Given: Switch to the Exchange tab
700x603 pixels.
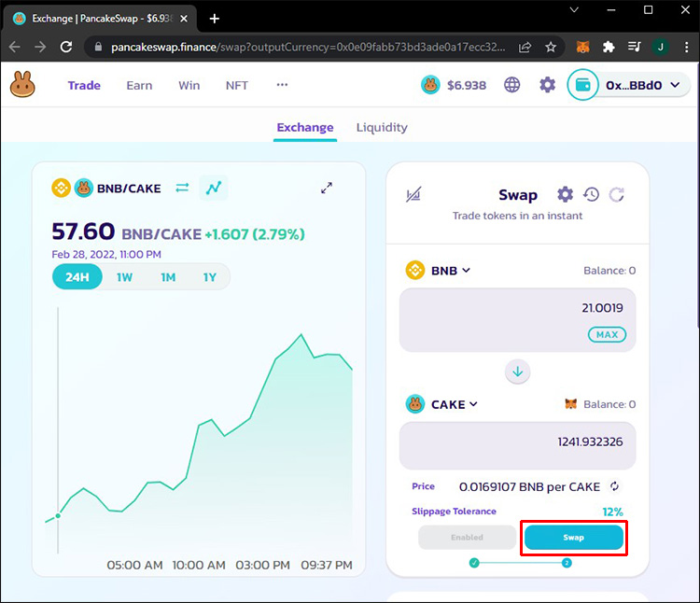Looking at the screenshot, I should pyautogui.click(x=305, y=128).
